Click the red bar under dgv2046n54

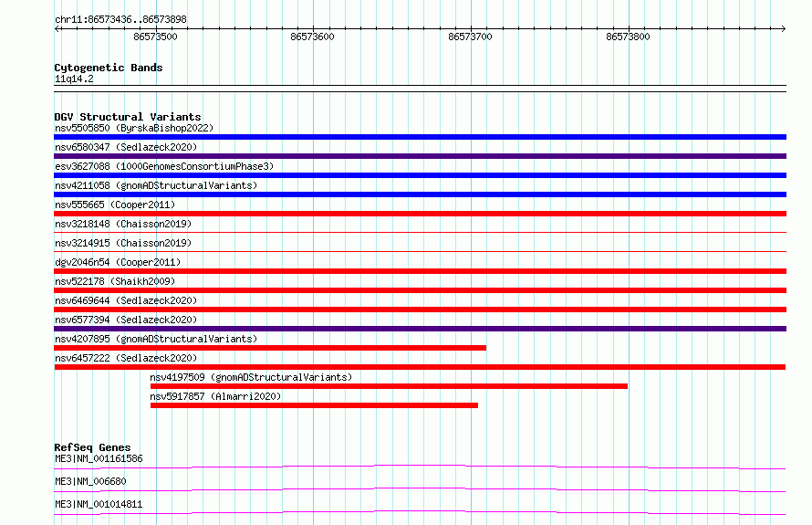coord(420,271)
